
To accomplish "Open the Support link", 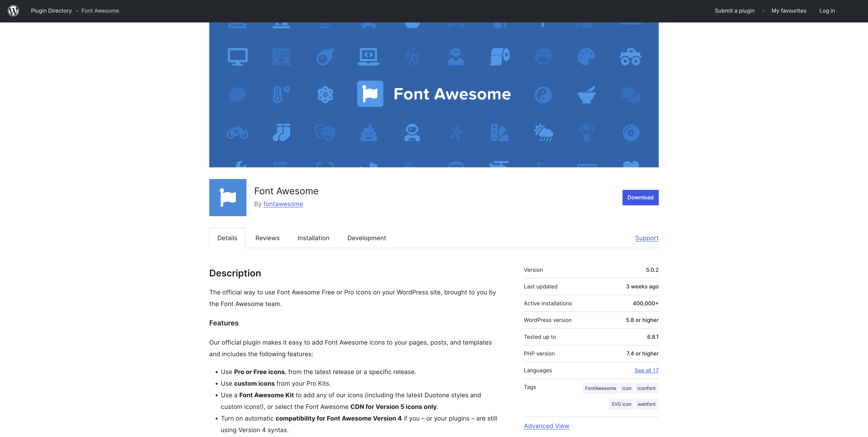I will [x=646, y=238].
